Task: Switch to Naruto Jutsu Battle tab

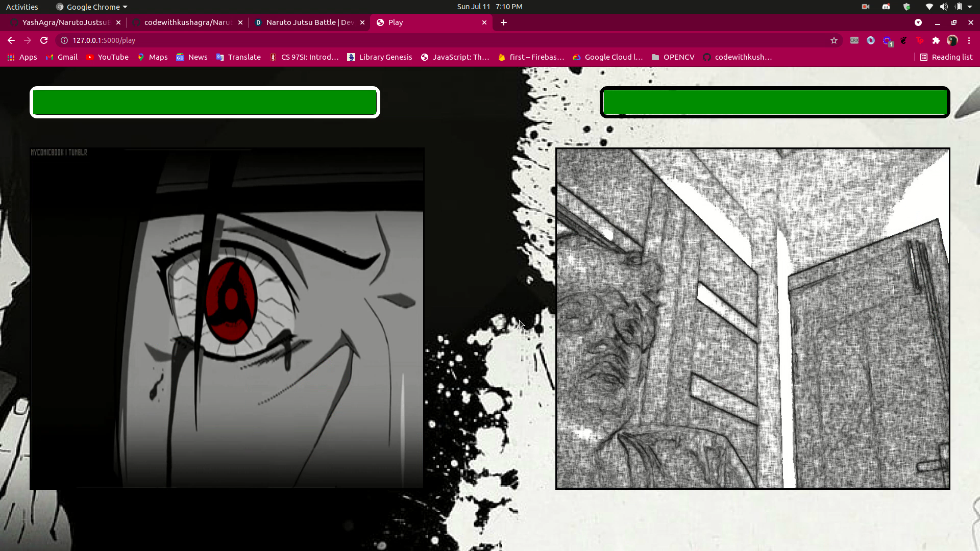Action: click(309, 22)
